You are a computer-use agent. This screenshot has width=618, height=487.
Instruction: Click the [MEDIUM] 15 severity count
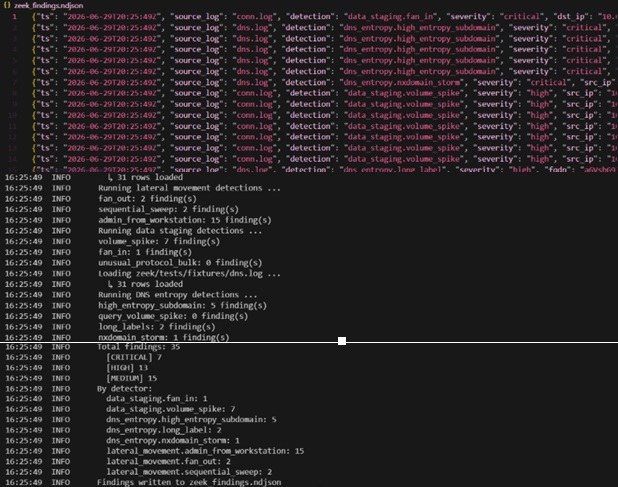coord(132,378)
